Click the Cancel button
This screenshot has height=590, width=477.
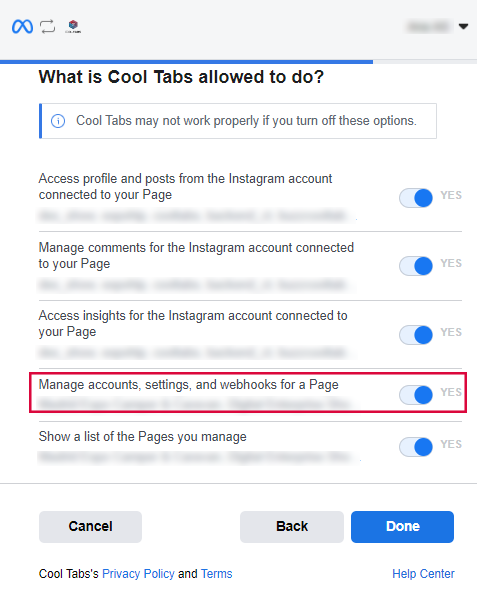pos(90,526)
